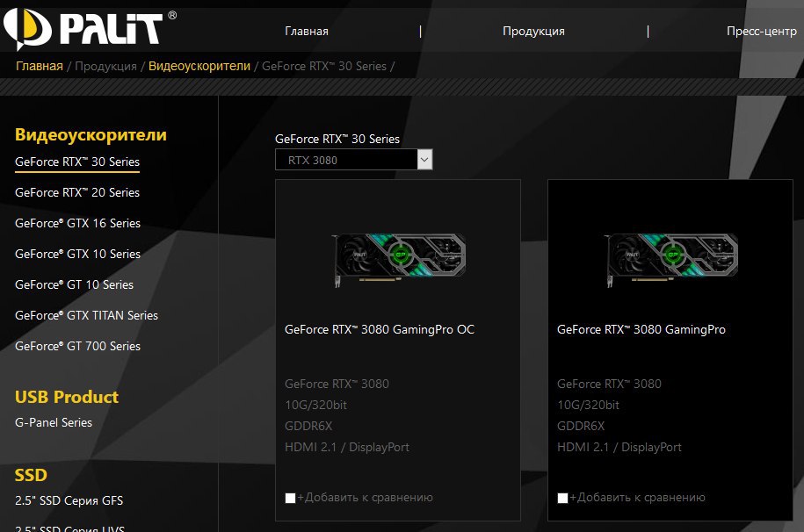Screen dimensions: 804x532
Task: Click +Добавить к сравнению label under GamingPro OC
Action: pyautogui.click(x=365, y=498)
